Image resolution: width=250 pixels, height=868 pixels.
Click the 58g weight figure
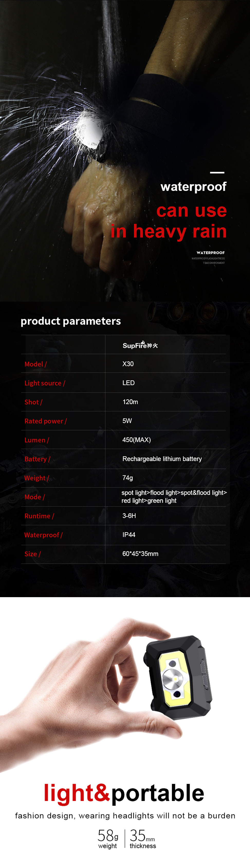pos(108,836)
